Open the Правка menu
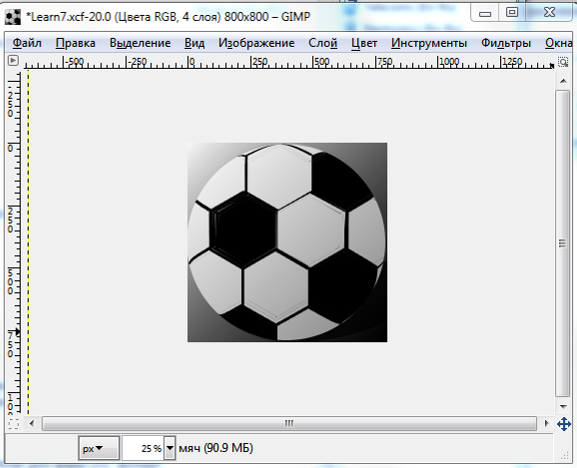Screen dimensions: 577x468 75,43
